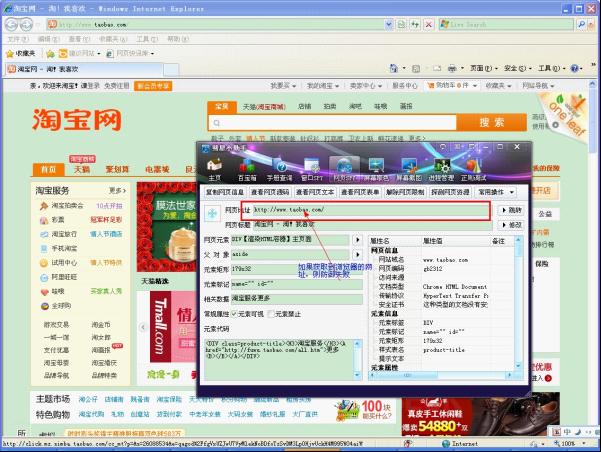Click the IE Refresh icon
This screenshot has height=452, width=601.
pos(415,25)
